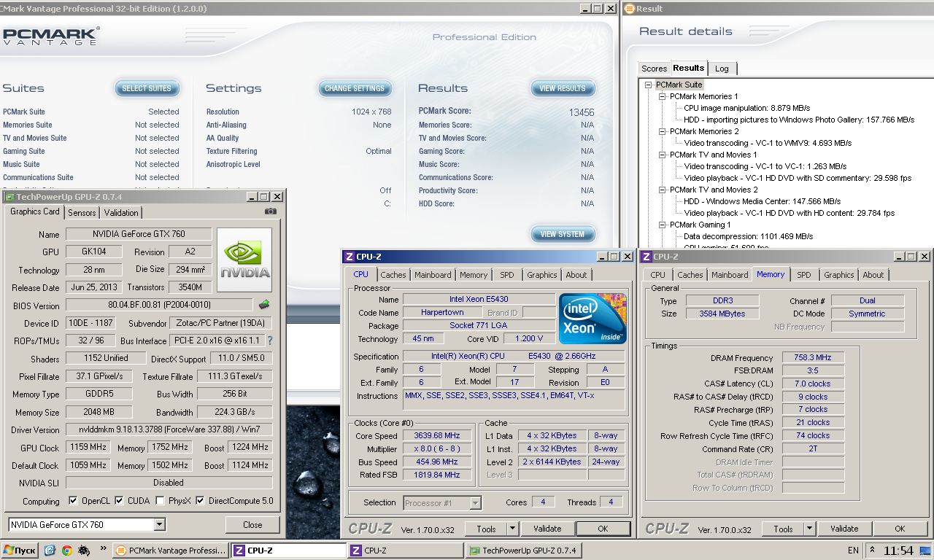This screenshot has width=934, height=560.
Task: Click CPU-Z CPU window's title bar icon
Action: (x=350, y=257)
